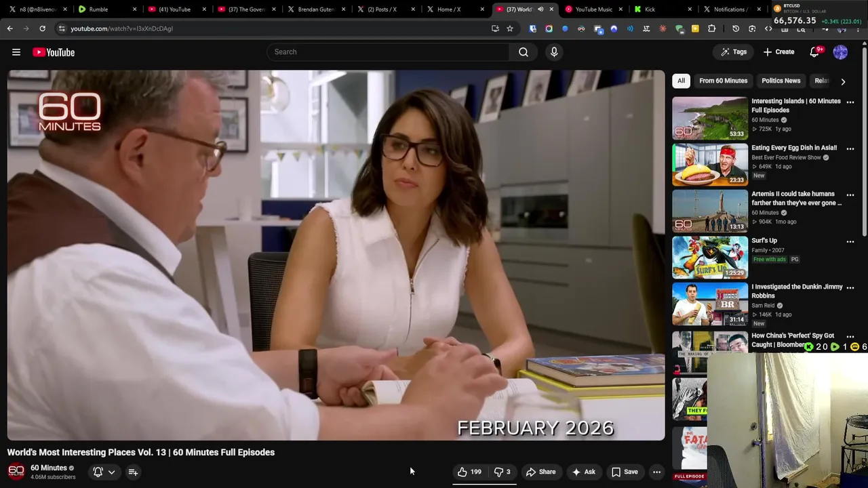The image size is (868, 488).
Task: Dislike the video with thumbs down
Action: click(502, 472)
